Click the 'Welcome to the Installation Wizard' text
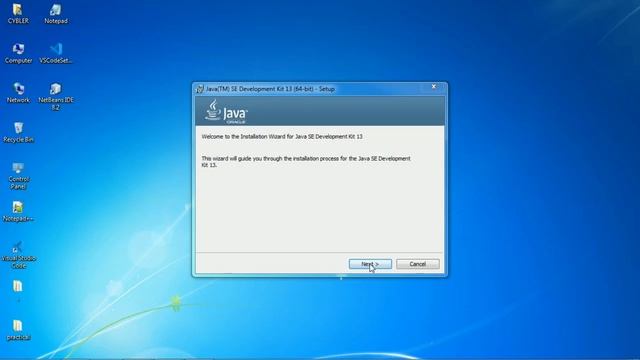The image size is (640, 360). [x=282, y=137]
